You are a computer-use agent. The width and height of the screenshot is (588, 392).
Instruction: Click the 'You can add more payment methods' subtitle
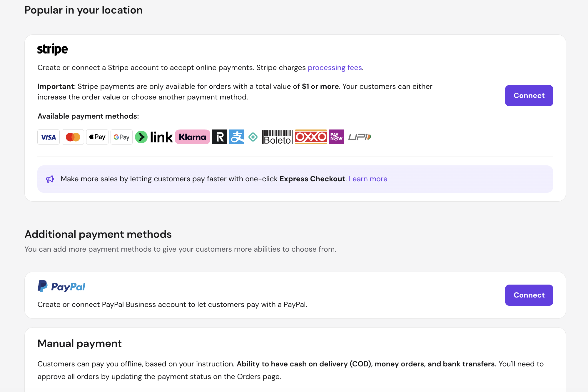[180, 249]
